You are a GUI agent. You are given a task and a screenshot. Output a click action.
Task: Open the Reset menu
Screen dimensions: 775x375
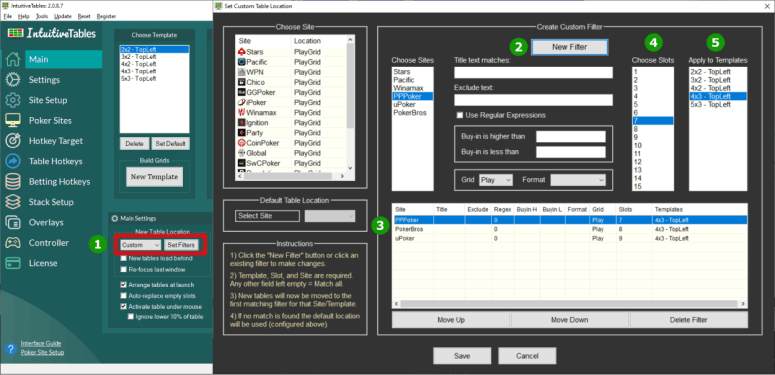tap(84, 16)
